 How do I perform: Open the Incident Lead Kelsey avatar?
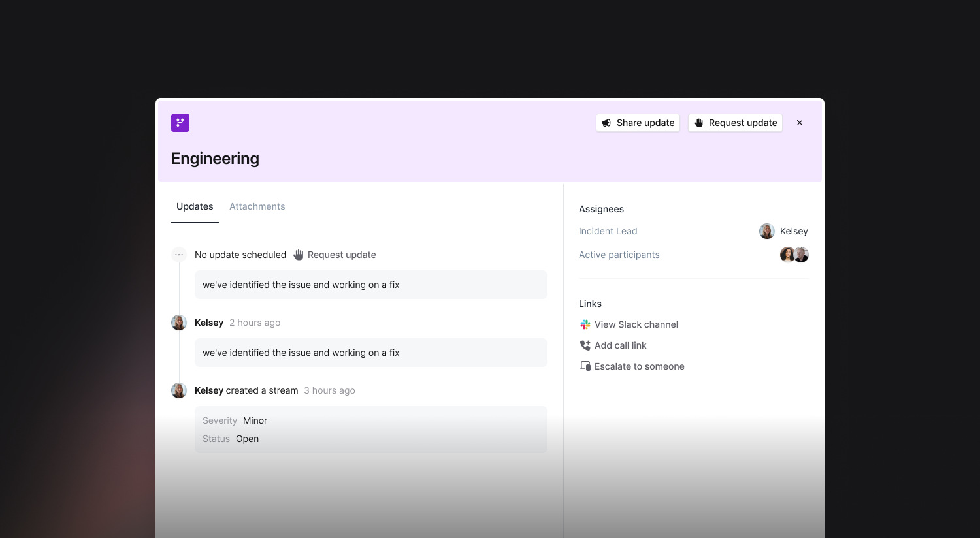pyautogui.click(x=767, y=231)
